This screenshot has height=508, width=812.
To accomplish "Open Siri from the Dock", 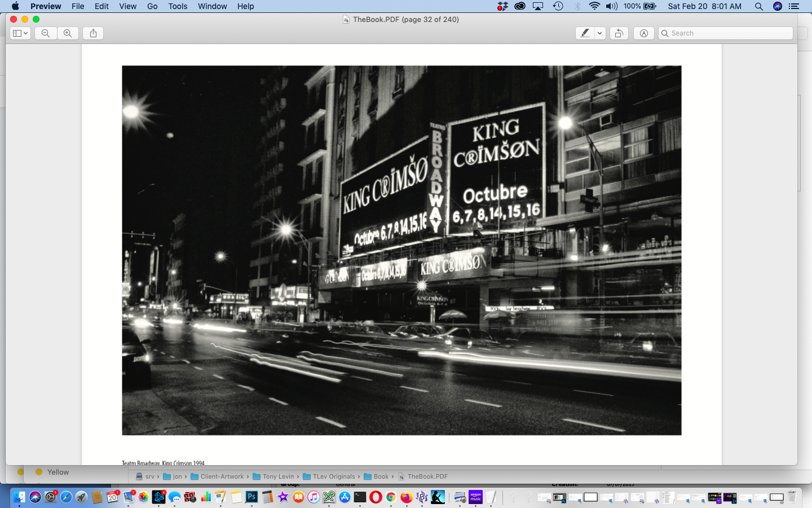I will coord(35,497).
